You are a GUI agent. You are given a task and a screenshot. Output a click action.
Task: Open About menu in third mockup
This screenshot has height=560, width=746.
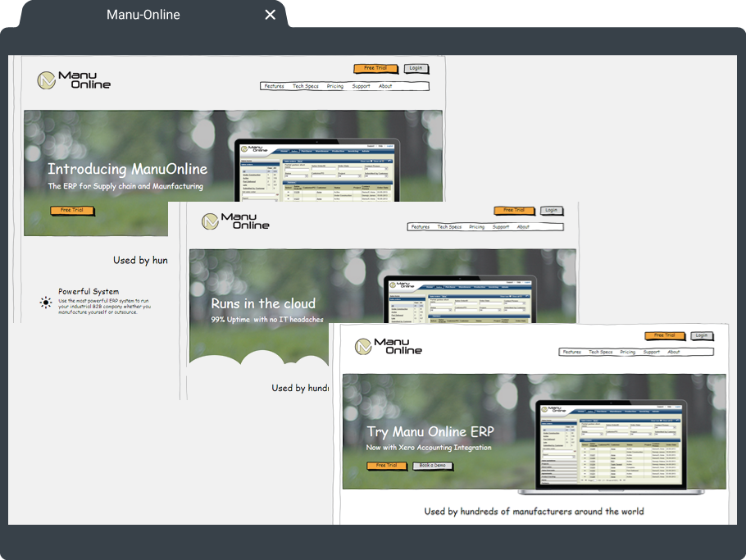(674, 352)
